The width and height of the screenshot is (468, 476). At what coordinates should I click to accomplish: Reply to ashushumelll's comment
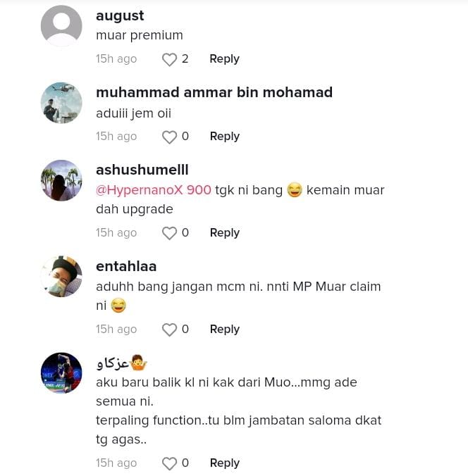coord(225,233)
